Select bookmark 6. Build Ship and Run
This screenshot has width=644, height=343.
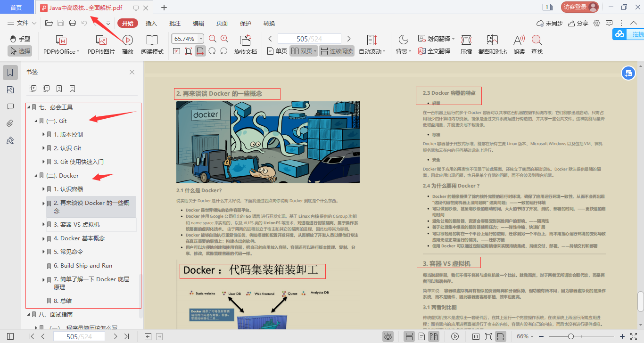(x=83, y=266)
